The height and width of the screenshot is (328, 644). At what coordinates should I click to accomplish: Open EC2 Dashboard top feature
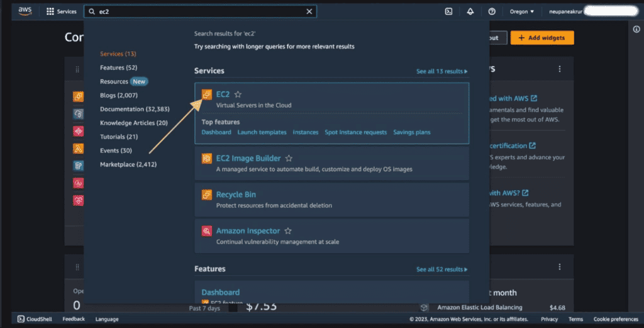tap(216, 132)
